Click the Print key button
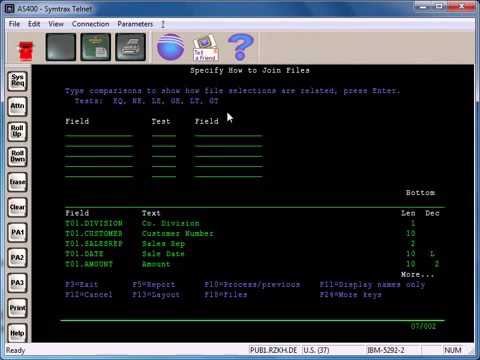The height and width of the screenshot is (360, 480). click(18, 308)
